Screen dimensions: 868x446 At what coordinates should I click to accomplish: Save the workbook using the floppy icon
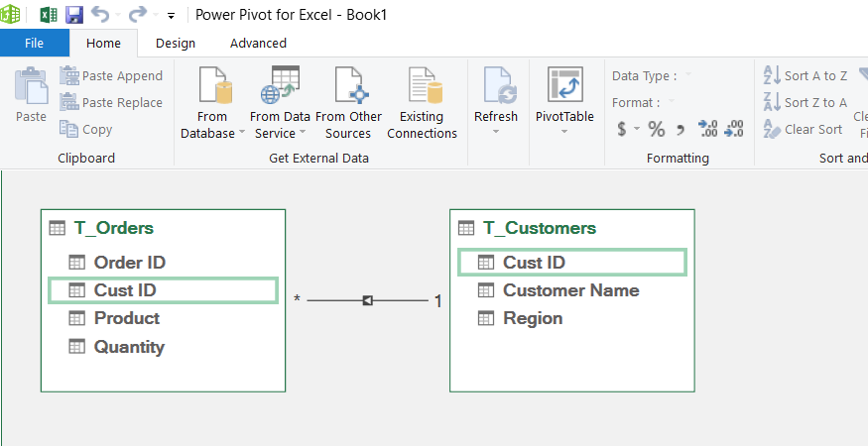pos(74,15)
